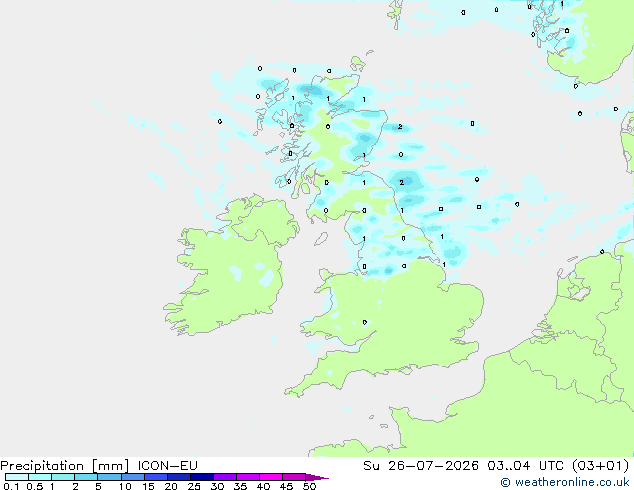
Task: Select the 40–45 mm magenta legend box
Action: 271,477
